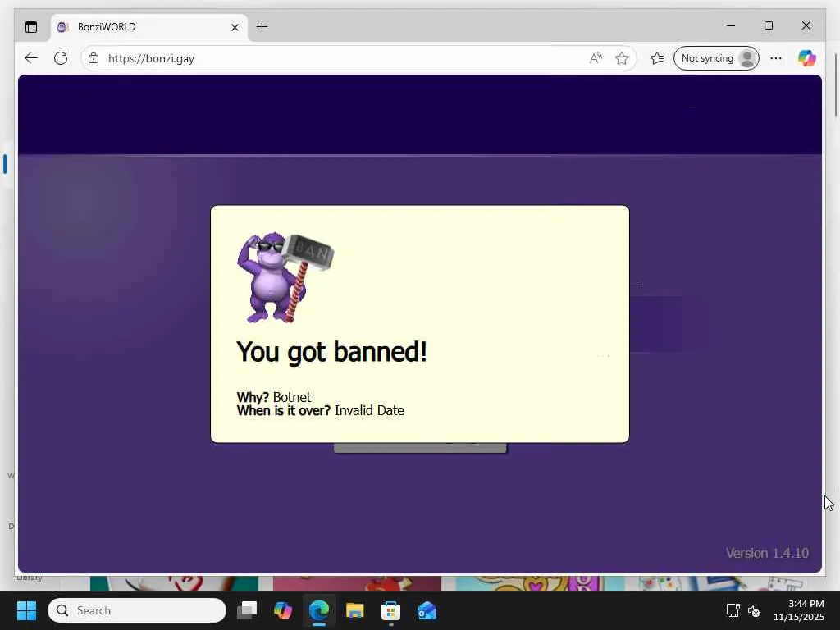The height and width of the screenshot is (630, 840).
Task: Activate Read aloud icon in address bar
Action: (596, 58)
